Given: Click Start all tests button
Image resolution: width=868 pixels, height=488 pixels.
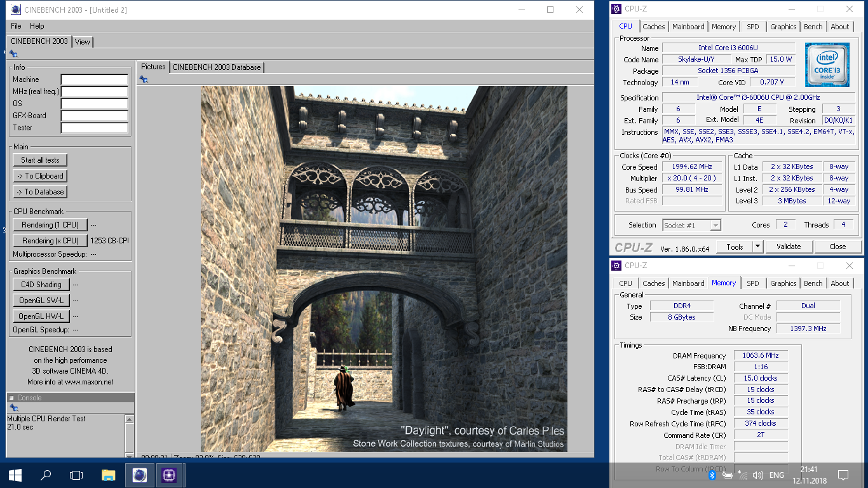Looking at the screenshot, I should point(40,160).
